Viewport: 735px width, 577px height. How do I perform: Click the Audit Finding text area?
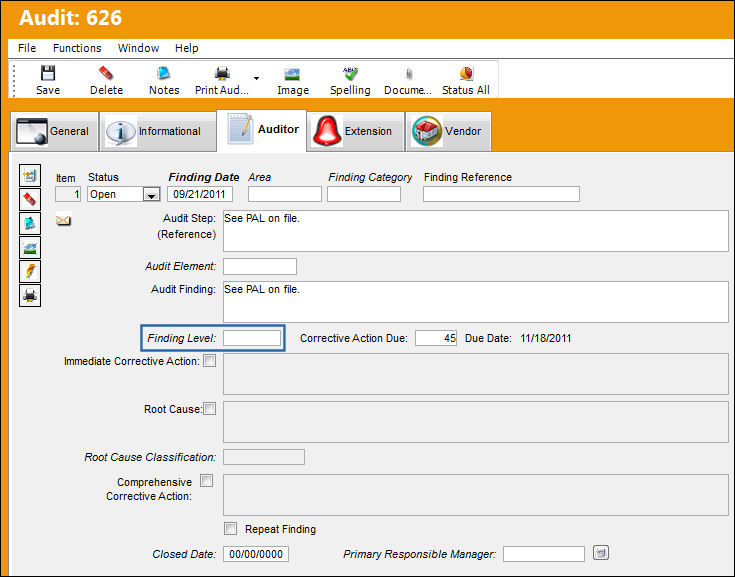[475, 302]
